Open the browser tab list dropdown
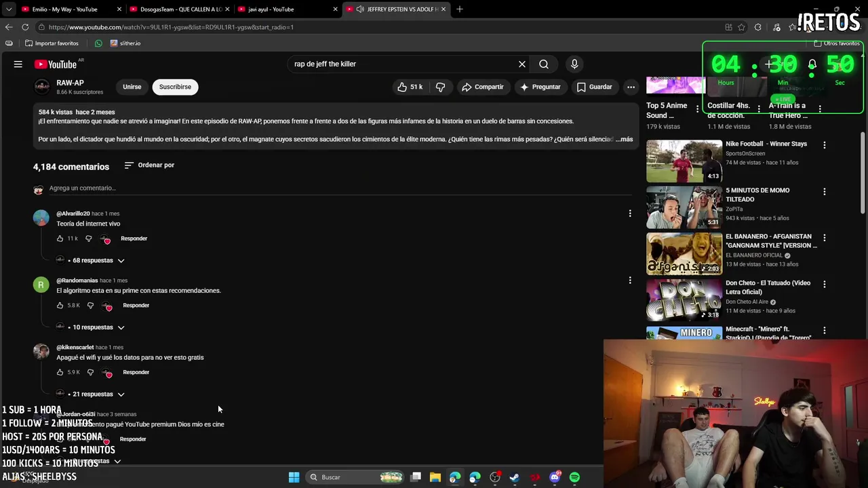Screen dimensions: 868x488 pyautogui.click(x=8, y=9)
